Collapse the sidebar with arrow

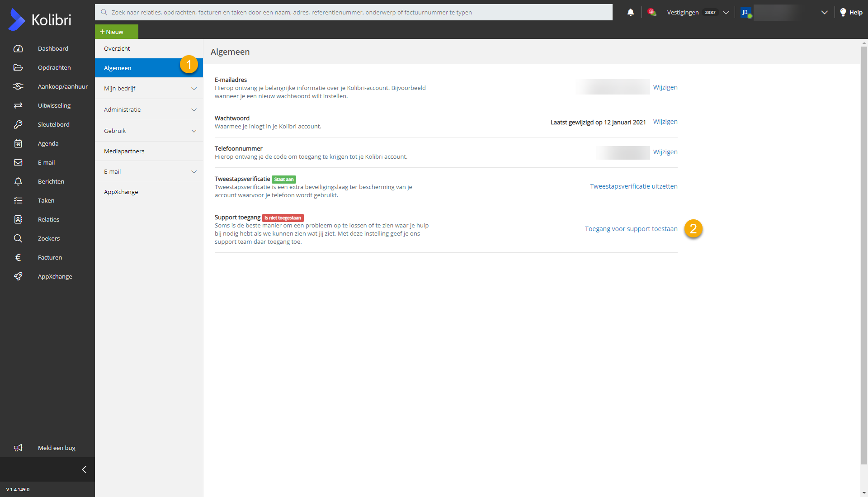tap(84, 469)
